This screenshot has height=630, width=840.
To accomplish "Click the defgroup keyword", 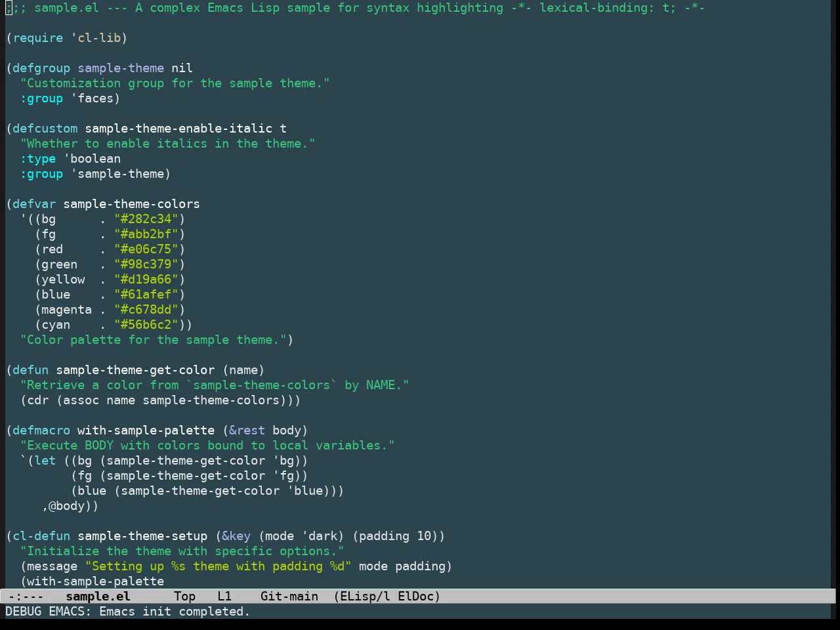I will [41, 68].
